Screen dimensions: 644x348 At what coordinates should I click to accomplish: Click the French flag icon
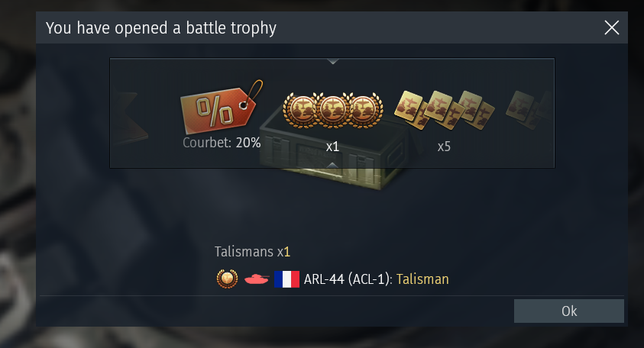coord(286,279)
